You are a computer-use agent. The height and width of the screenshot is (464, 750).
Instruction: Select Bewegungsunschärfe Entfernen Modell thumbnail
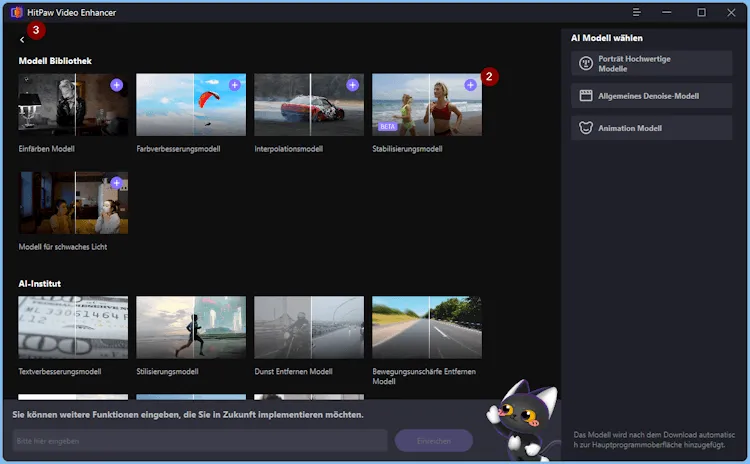pyautogui.click(x=427, y=328)
